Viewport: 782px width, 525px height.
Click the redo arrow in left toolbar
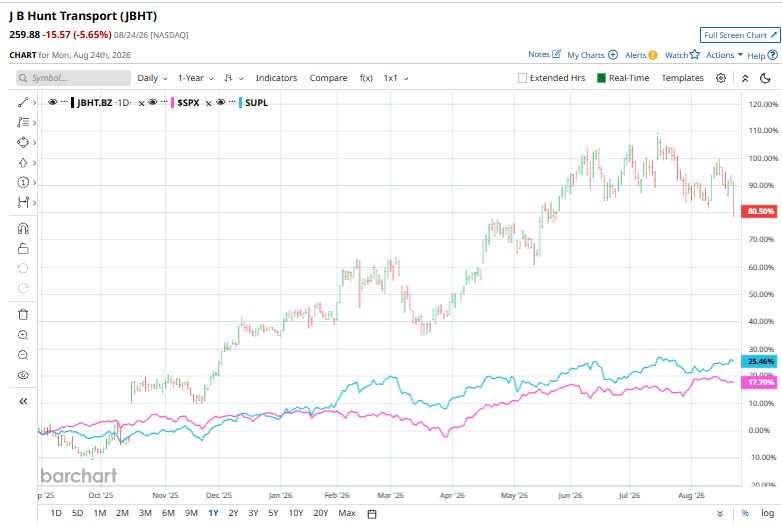(23, 288)
